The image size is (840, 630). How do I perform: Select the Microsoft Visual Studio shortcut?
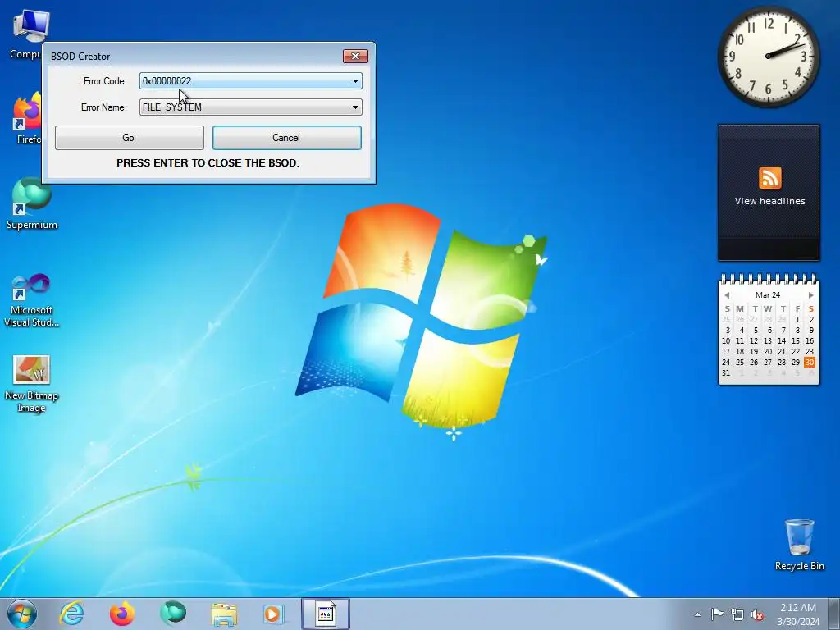tap(32, 300)
